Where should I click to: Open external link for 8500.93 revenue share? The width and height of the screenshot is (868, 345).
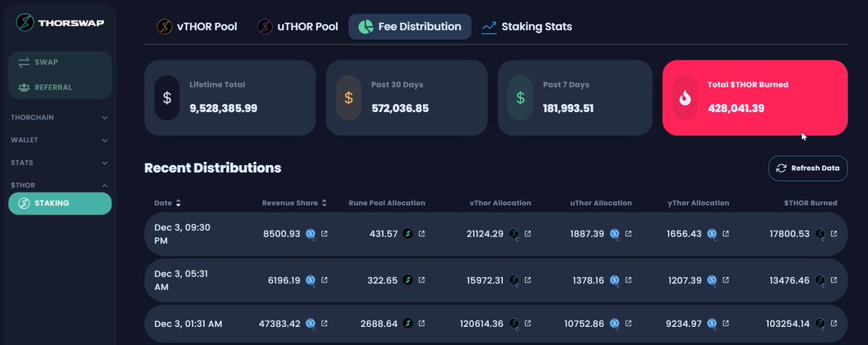(x=324, y=234)
